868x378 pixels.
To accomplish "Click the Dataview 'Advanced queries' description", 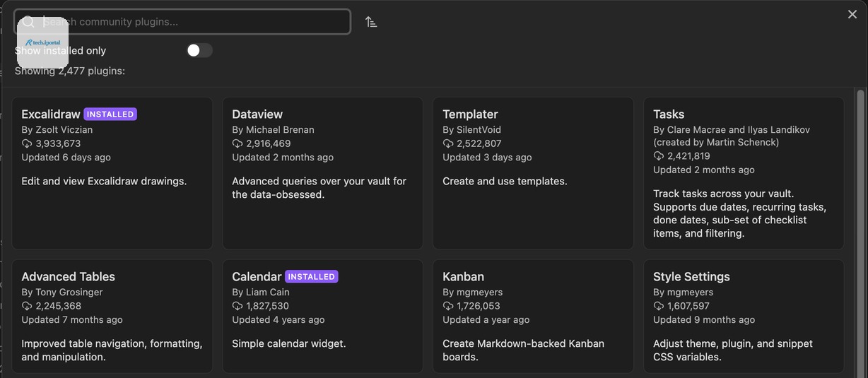I will click(319, 188).
